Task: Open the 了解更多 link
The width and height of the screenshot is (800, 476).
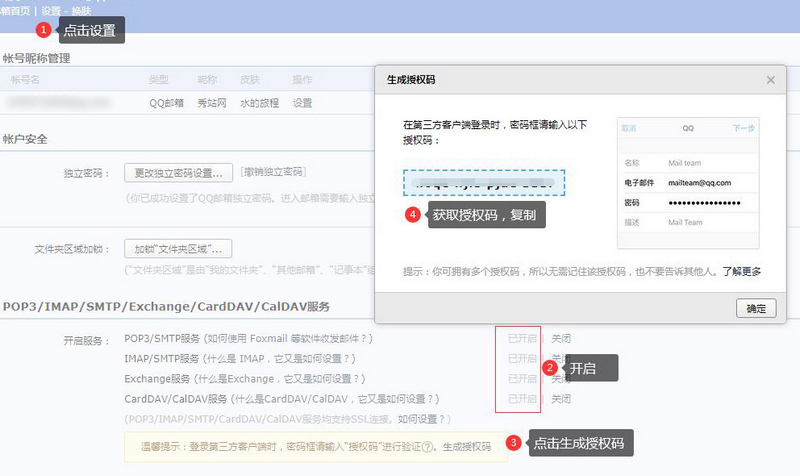Action: click(x=741, y=271)
